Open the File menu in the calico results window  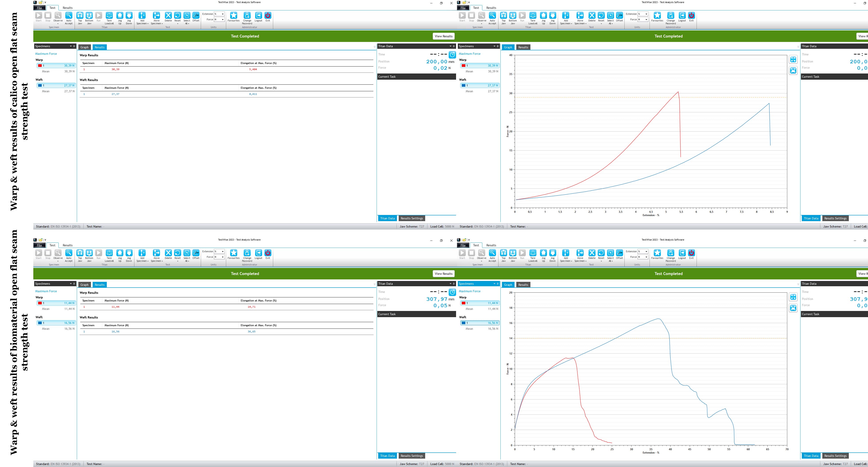click(x=39, y=8)
